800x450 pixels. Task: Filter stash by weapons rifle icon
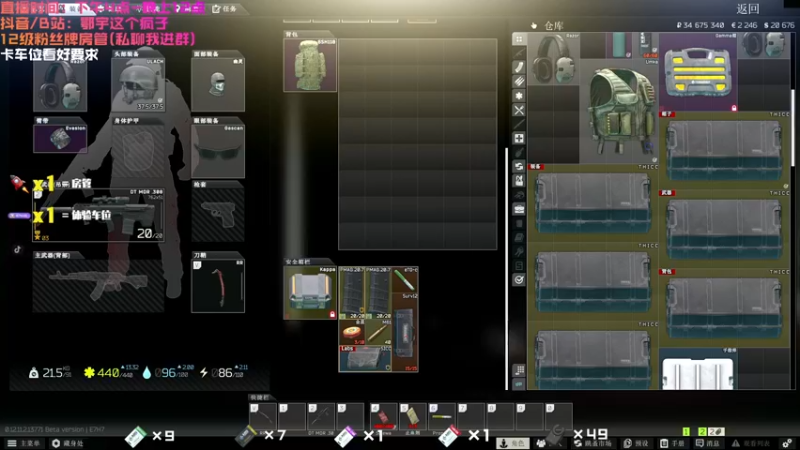pyautogui.click(x=519, y=53)
